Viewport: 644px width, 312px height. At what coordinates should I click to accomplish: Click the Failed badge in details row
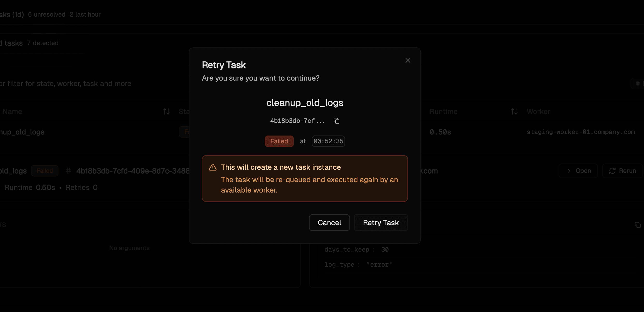tap(45, 171)
